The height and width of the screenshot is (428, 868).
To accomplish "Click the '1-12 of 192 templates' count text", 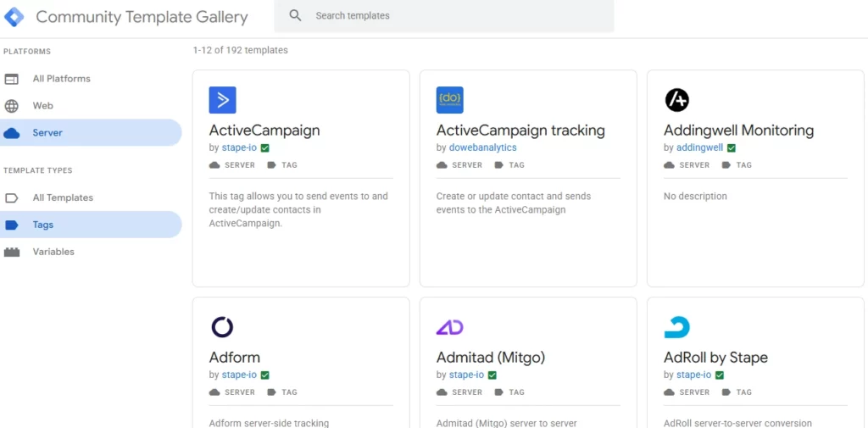I will click(240, 50).
